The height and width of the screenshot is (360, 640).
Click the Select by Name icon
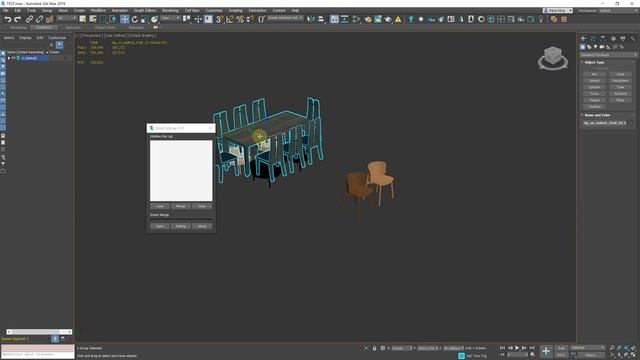[x=93, y=19]
